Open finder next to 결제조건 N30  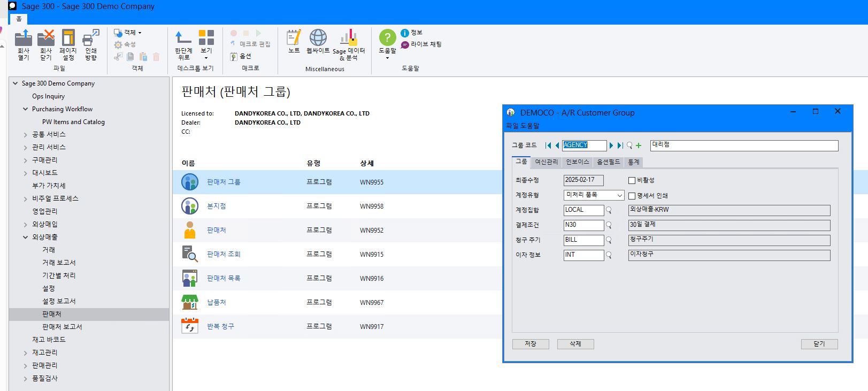tap(609, 225)
